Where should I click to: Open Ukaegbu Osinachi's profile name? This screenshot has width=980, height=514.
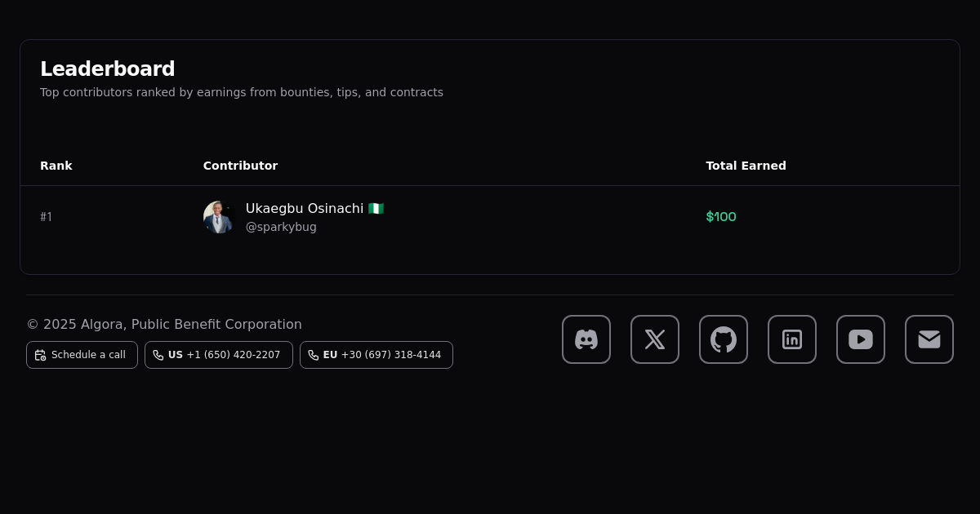(x=305, y=209)
